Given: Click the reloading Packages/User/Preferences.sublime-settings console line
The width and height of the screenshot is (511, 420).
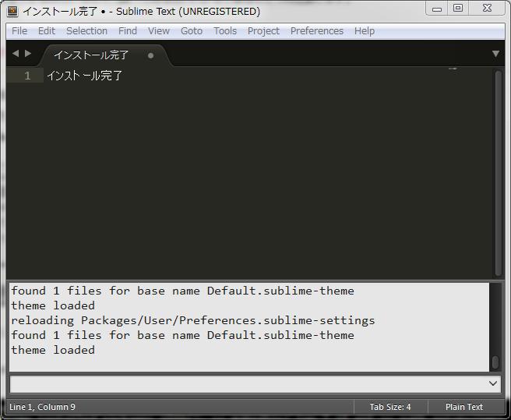Looking at the screenshot, I should click(x=193, y=320).
